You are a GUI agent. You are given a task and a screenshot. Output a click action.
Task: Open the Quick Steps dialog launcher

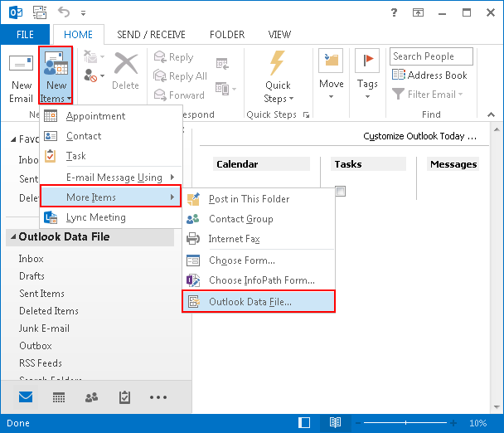click(x=307, y=114)
